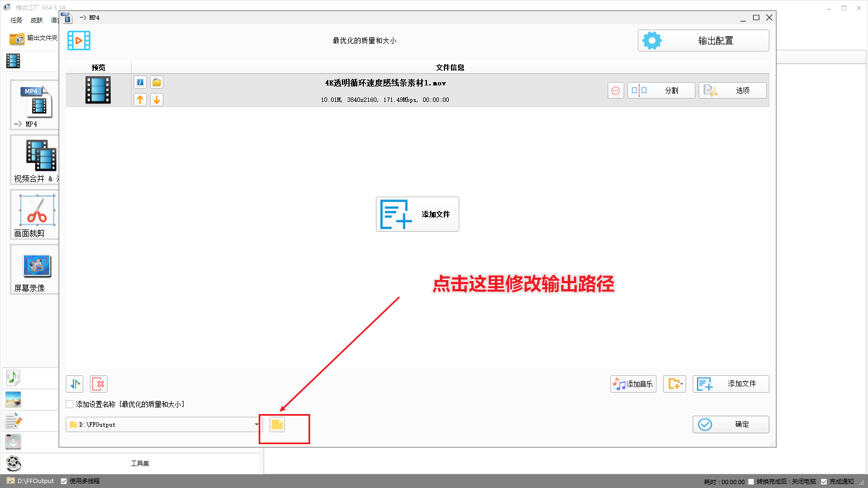Viewport: 868px width, 488px height.
Task: Click the 分割 split button
Action: (x=661, y=90)
